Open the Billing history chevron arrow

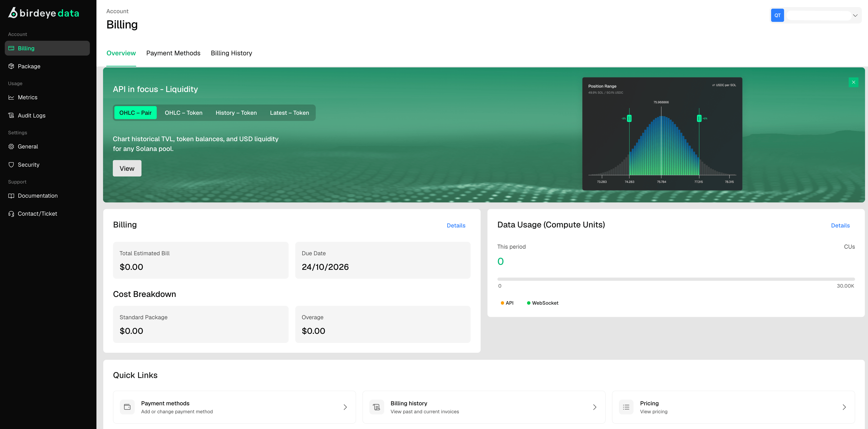click(595, 407)
